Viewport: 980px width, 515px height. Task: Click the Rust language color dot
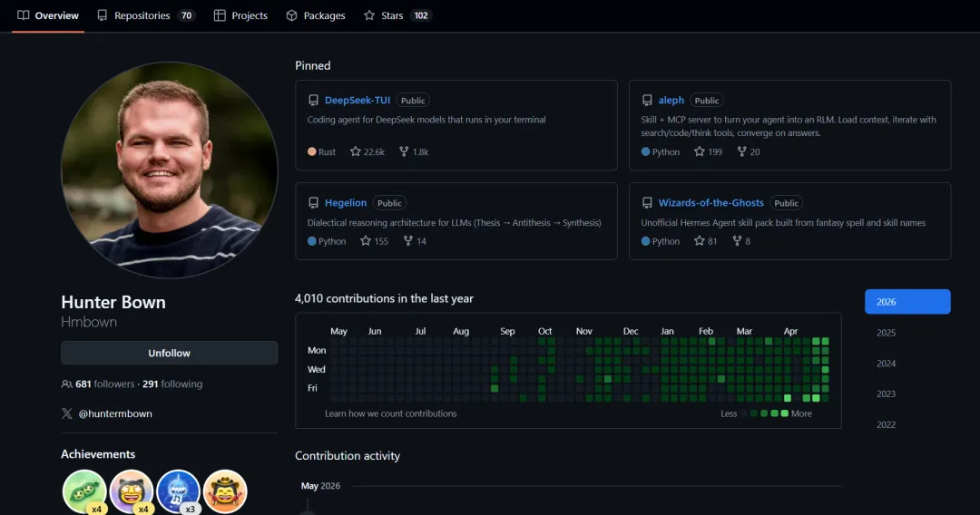click(x=312, y=151)
